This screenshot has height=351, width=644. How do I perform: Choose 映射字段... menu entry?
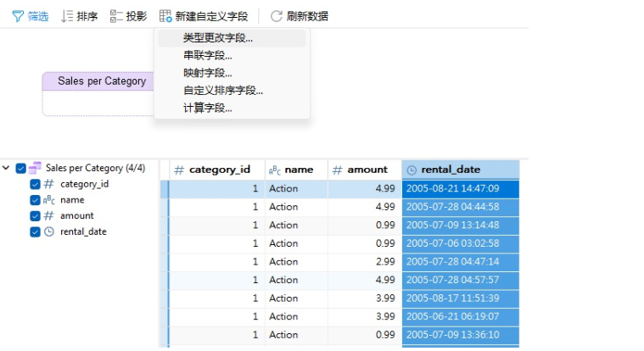[232, 73]
